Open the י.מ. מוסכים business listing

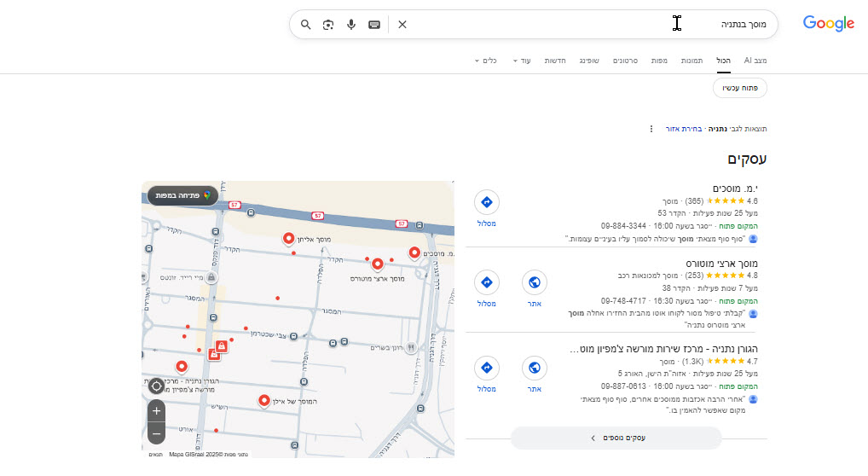pos(735,189)
